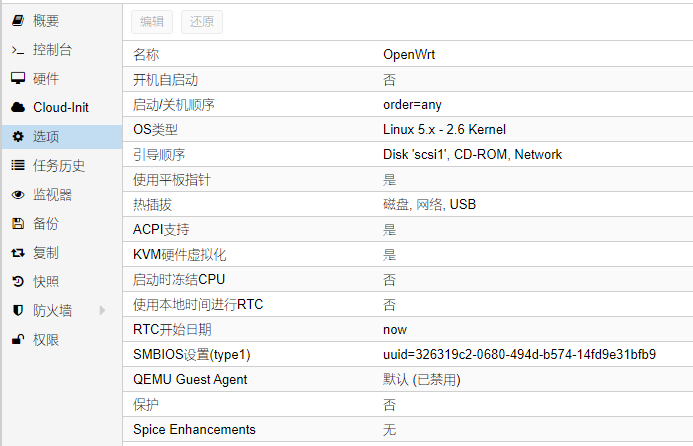693x446 pixels.
Task: Click the floppy disk icon beside 备份
Action: tap(18, 224)
